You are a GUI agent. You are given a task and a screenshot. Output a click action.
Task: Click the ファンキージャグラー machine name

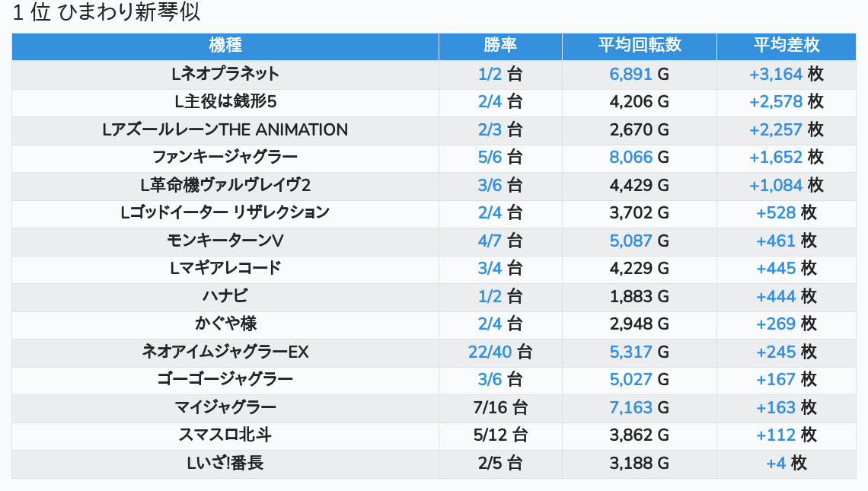(225, 158)
